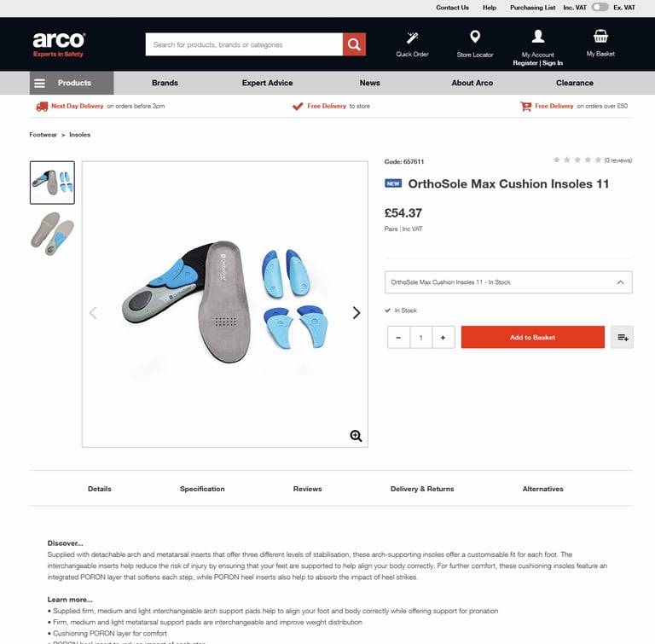View My Basket icon
The height and width of the screenshot is (644, 655).
(600, 36)
